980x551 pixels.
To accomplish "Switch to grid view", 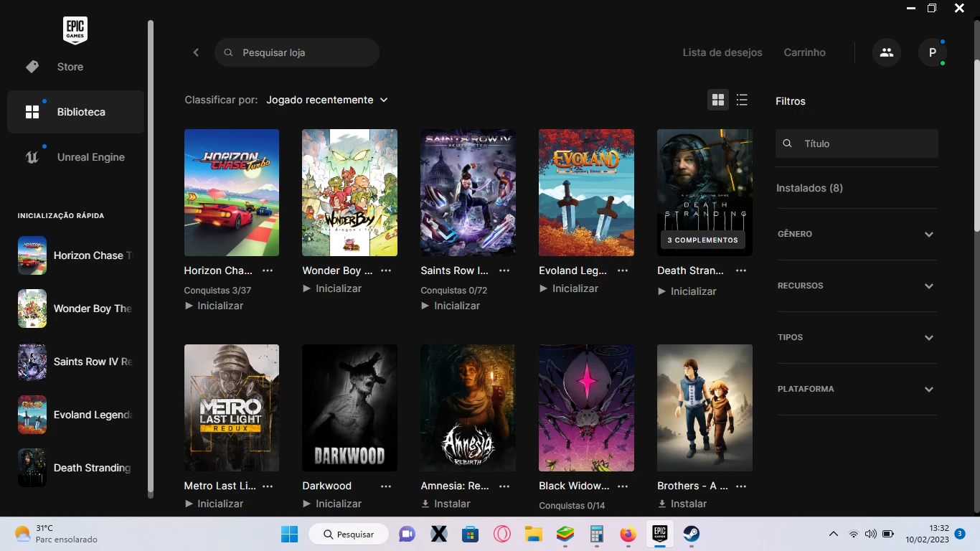I will (718, 100).
